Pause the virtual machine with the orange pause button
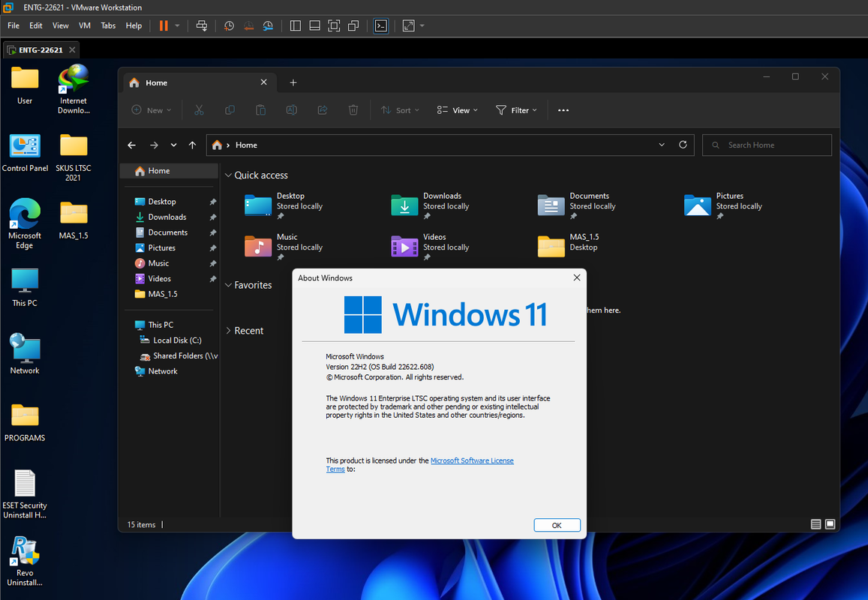Image resolution: width=868 pixels, height=600 pixels. (164, 25)
